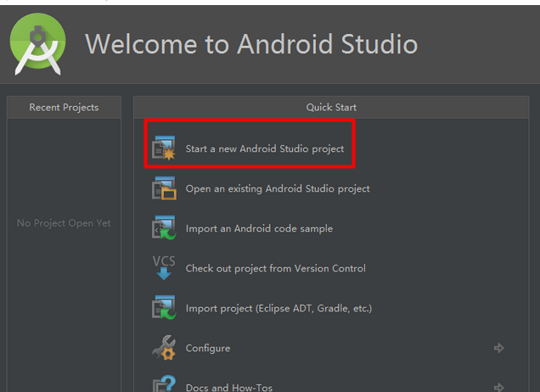Click the Docs and How-Tos question mark icon
This screenshot has height=392, width=540.
(x=164, y=384)
